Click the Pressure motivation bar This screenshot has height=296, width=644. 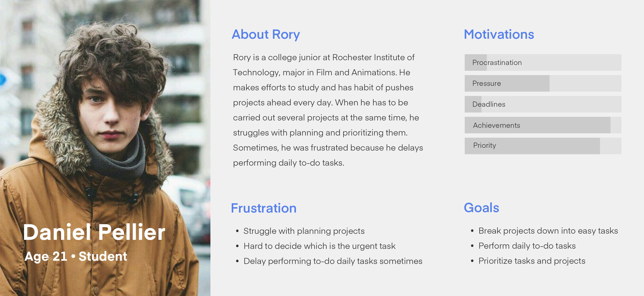pos(543,83)
